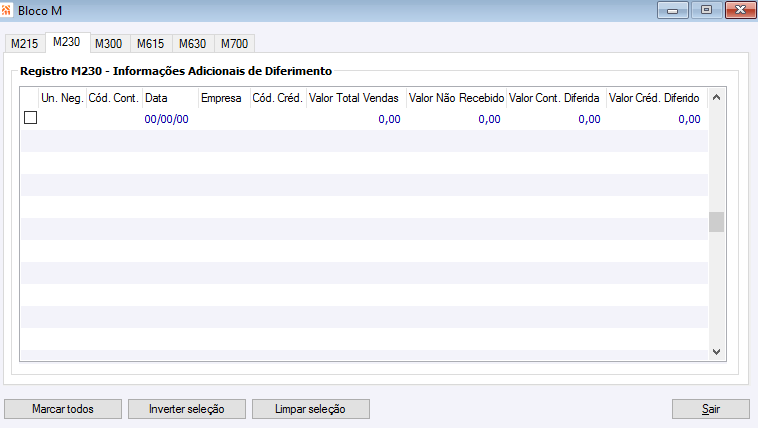The image size is (758, 428).
Task: Click the vertical scrollbar thumb
Action: tap(716, 222)
